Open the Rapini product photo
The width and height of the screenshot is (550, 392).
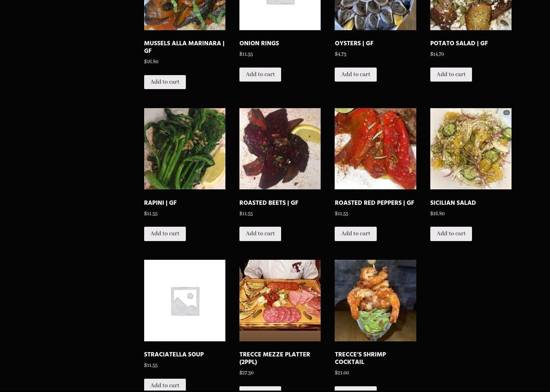[x=185, y=149]
